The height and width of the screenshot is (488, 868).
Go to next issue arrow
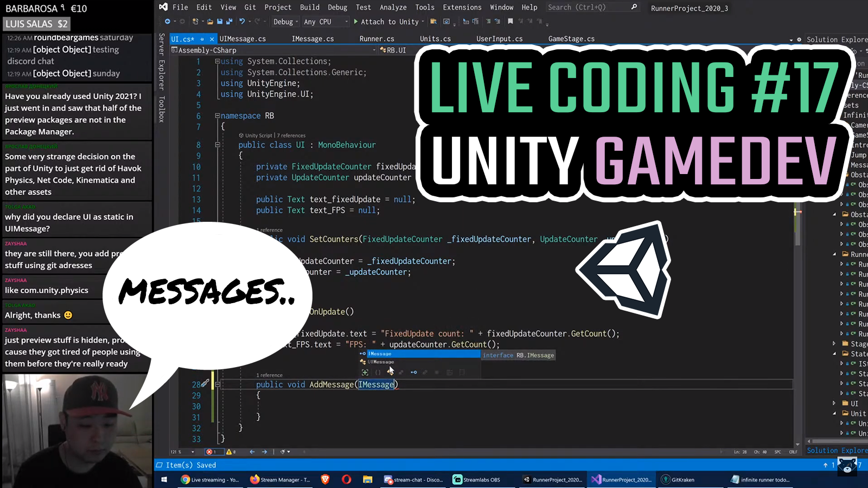264,452
